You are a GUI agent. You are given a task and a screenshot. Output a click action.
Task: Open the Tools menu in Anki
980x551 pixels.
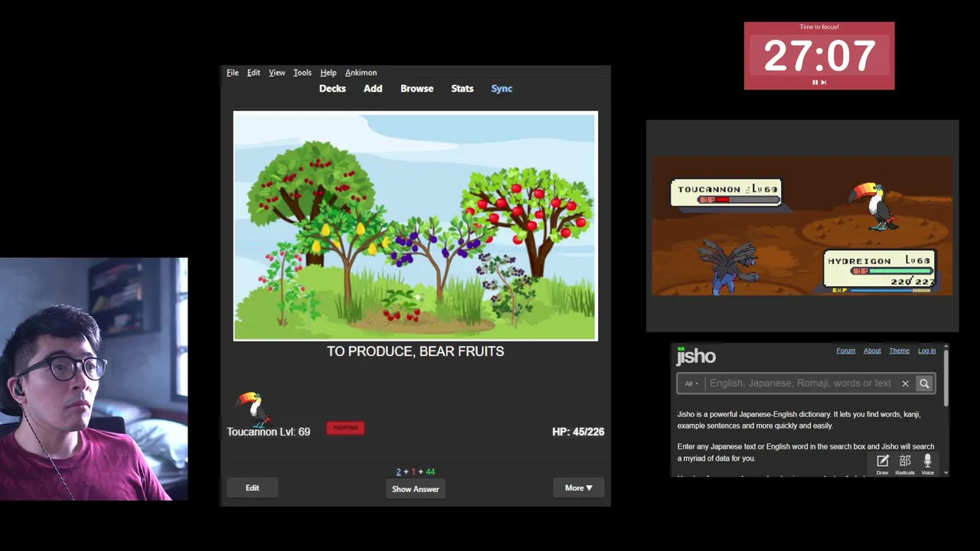tap(302, 73)
